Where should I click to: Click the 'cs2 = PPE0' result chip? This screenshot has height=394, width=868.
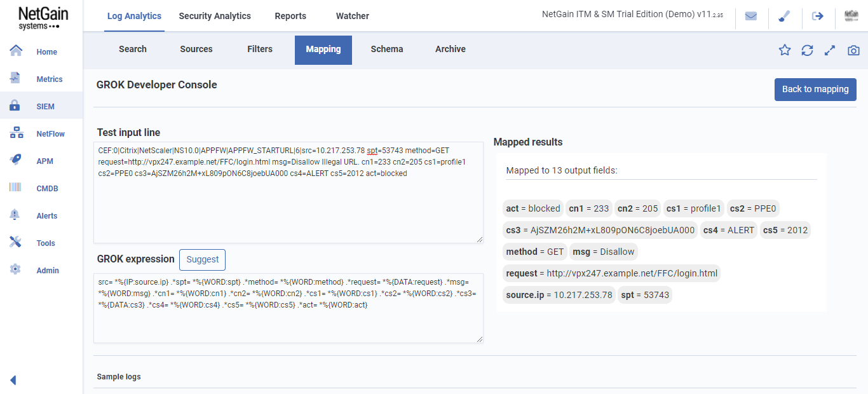point(754,208)
